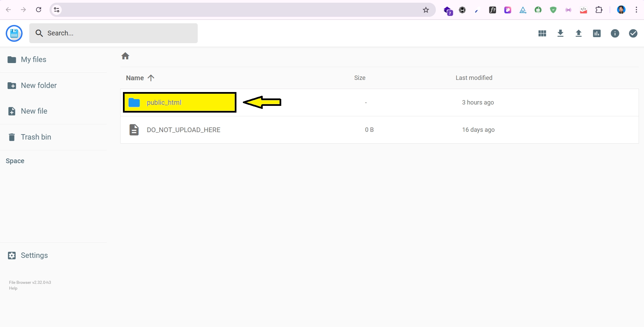Viewport: 644px width, 327px height.
Task: Open the Trash bin
Action: coord(36,137)
